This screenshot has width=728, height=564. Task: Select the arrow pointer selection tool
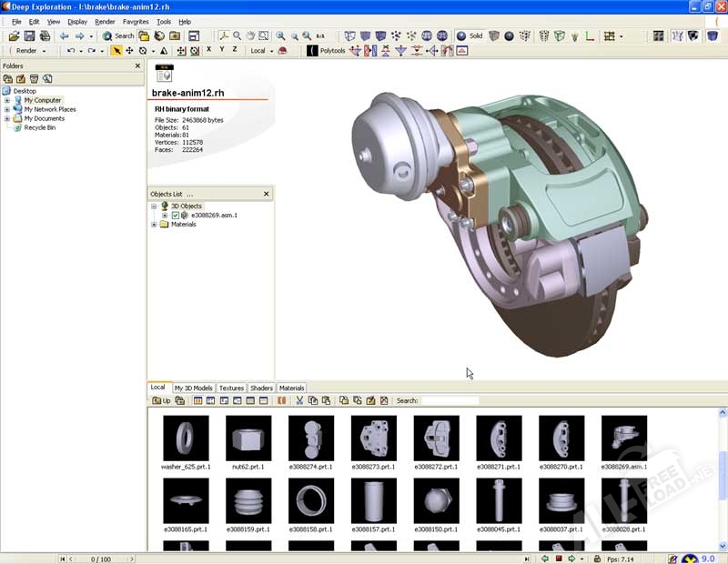[x=116, y=51]
